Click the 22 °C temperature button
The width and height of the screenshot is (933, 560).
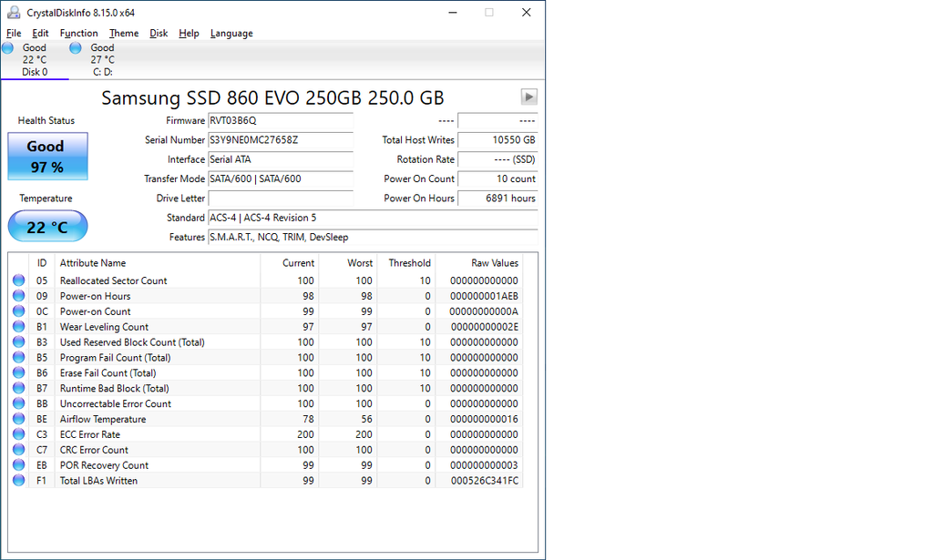(x=47, y=227)
